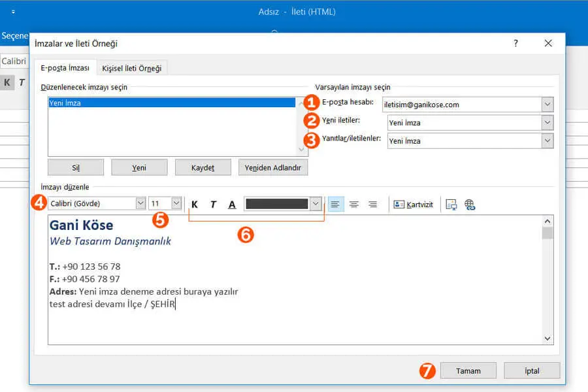Click scroll down arrow in signature editor
The height and width of the screenshot is (392, 588).
(x=547, y=338)
